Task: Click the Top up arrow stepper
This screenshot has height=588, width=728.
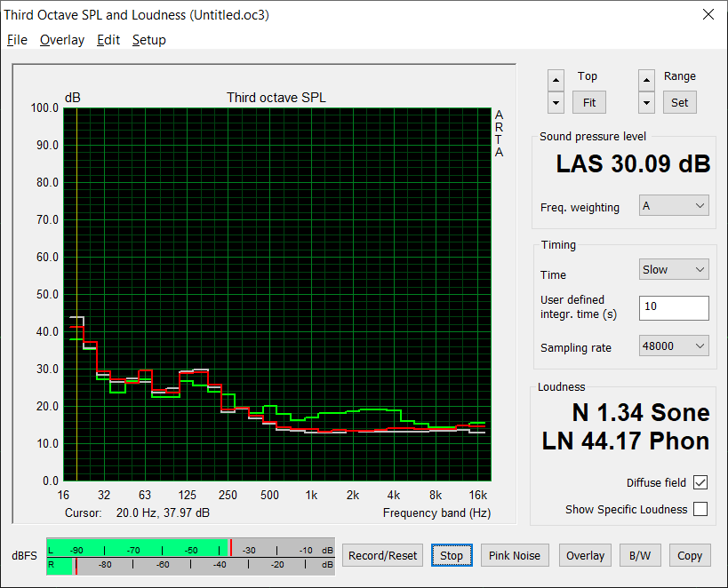Action: 556,80
